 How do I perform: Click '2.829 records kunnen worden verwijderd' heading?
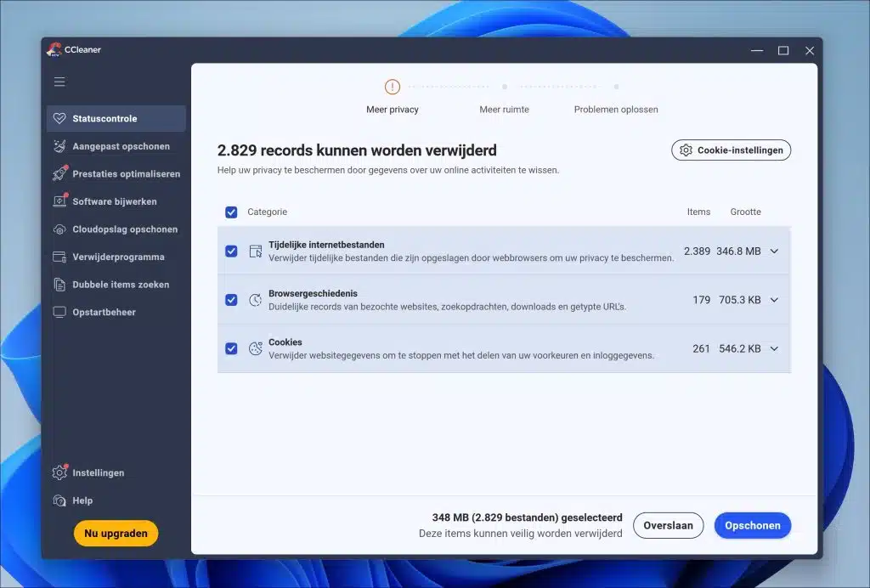point(357,150)
